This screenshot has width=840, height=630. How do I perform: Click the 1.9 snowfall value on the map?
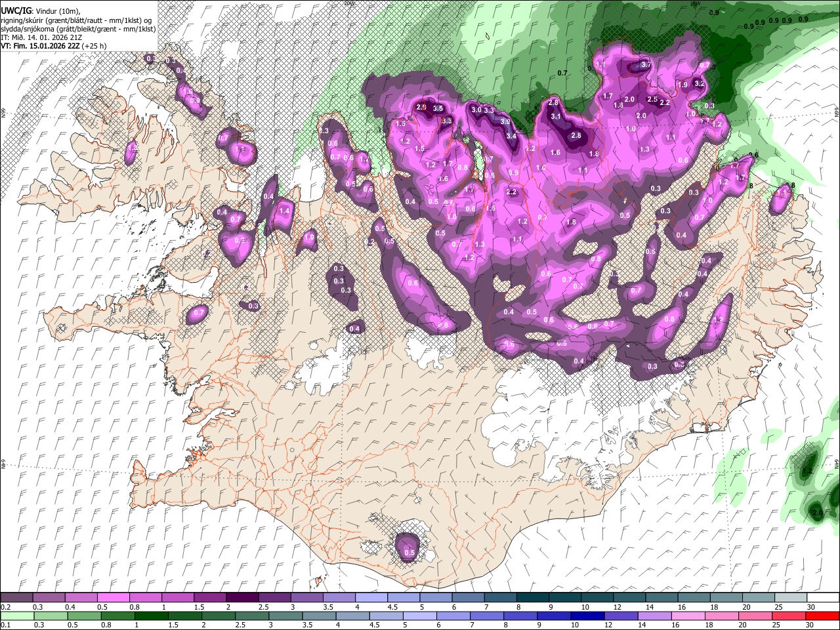682,85
